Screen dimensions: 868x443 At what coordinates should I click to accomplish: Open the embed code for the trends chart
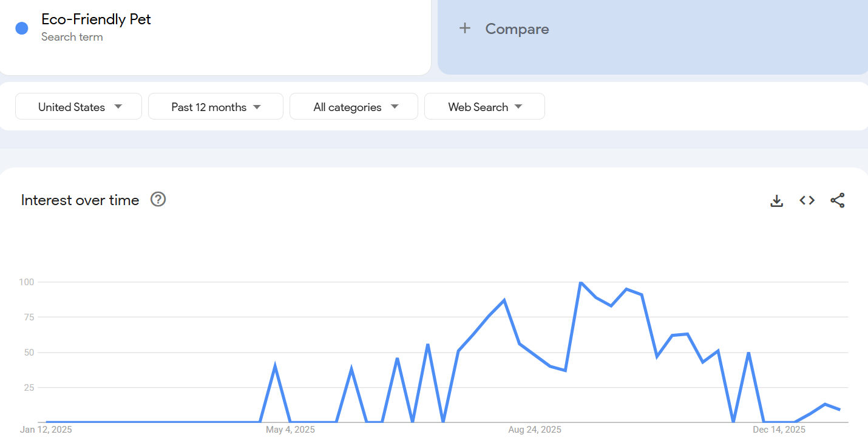click(x=807, y=200)
